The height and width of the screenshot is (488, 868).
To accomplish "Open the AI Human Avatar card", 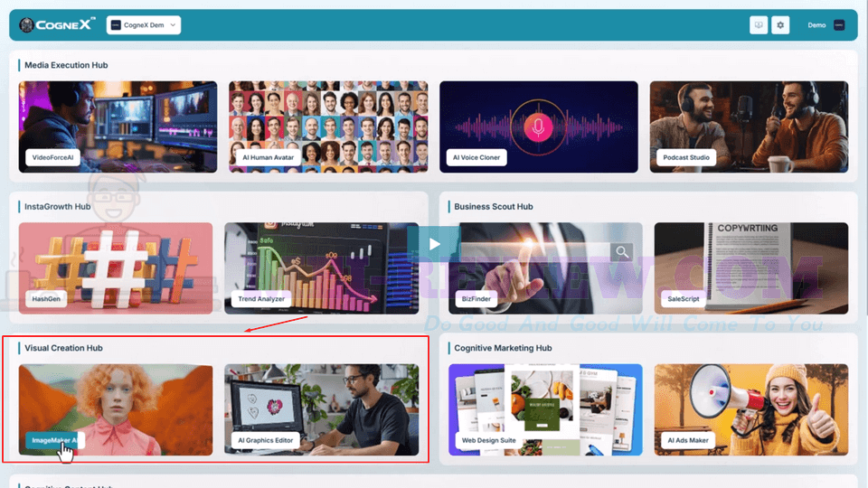I will point(328,127).
